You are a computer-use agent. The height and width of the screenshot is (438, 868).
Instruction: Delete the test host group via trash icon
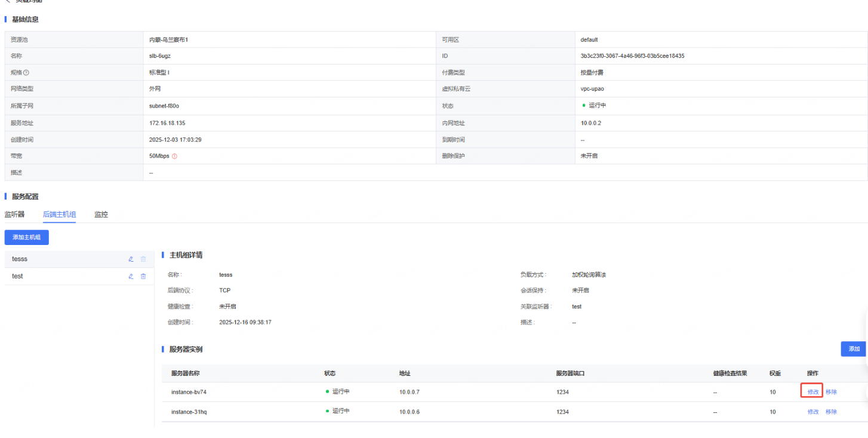click(143, 276)
